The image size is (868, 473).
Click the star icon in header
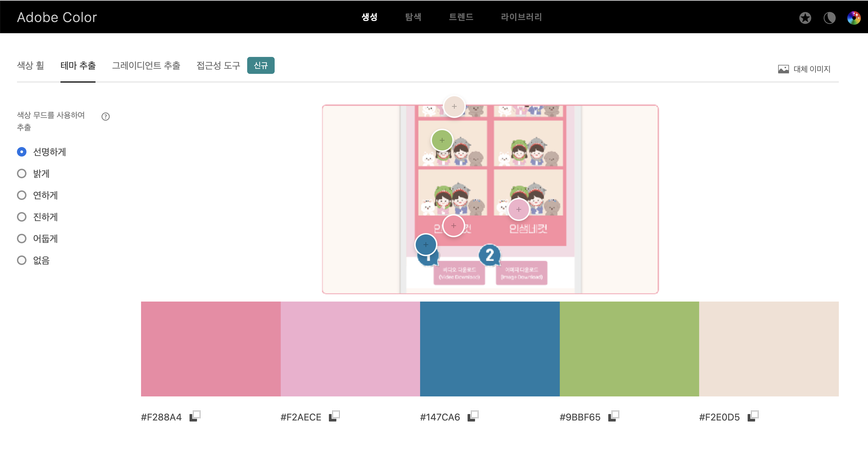click(x=805, y=18)
